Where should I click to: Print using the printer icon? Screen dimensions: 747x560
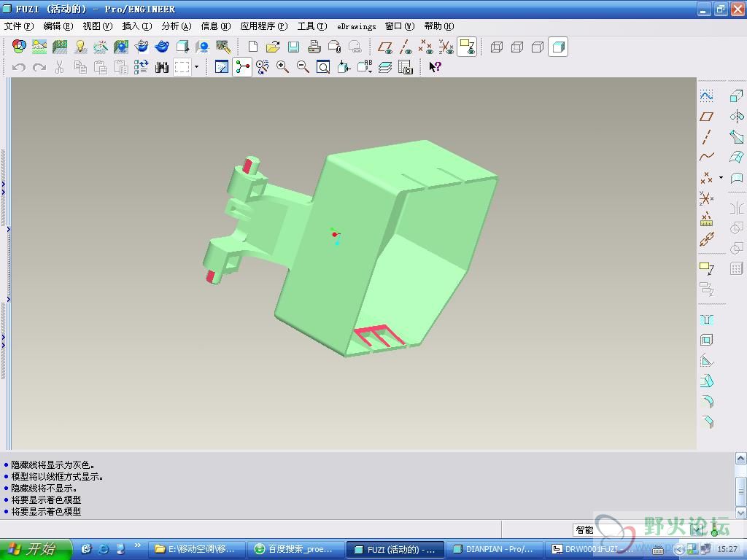point(314,47)
